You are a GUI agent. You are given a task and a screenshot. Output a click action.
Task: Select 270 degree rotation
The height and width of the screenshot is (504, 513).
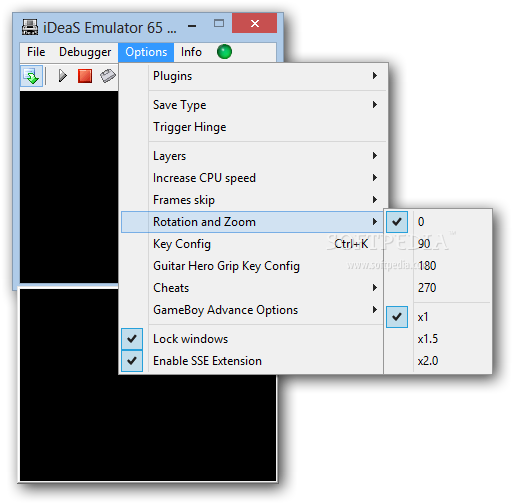click(438, 288)
